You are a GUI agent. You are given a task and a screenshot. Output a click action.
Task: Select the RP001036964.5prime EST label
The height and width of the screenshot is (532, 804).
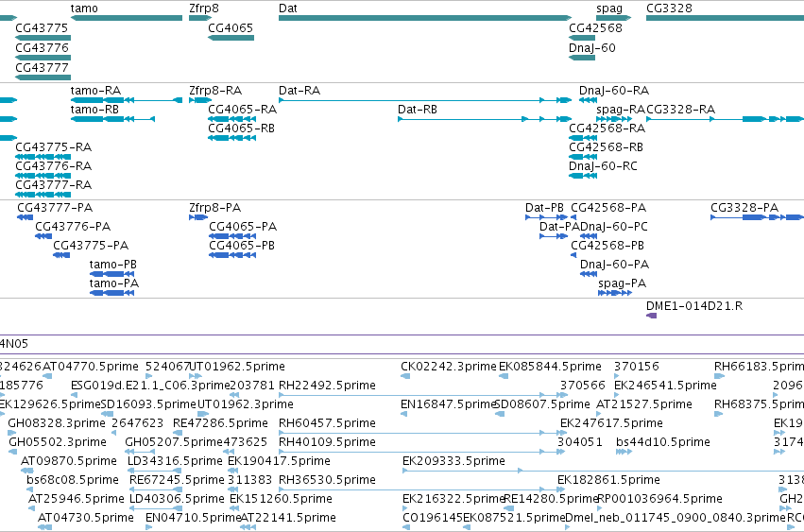[x=660, y=499]
